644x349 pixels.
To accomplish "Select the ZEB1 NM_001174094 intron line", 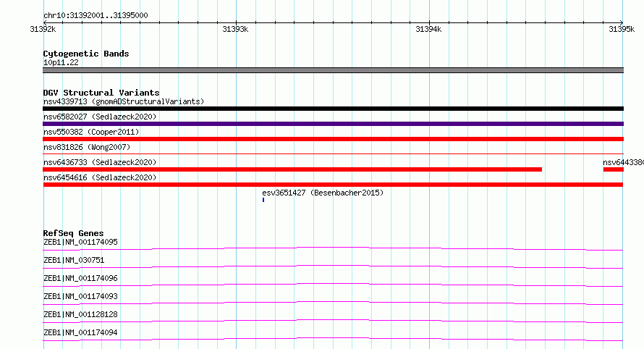I will click(333, 339).
